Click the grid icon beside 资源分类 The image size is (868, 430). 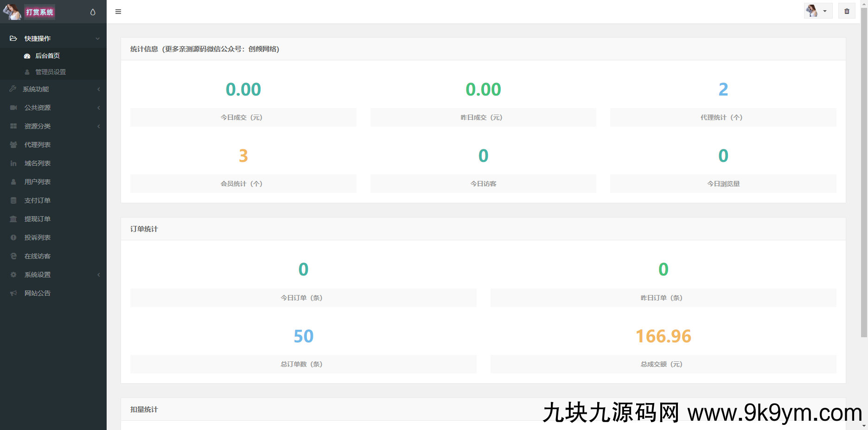tap(13, 126)
